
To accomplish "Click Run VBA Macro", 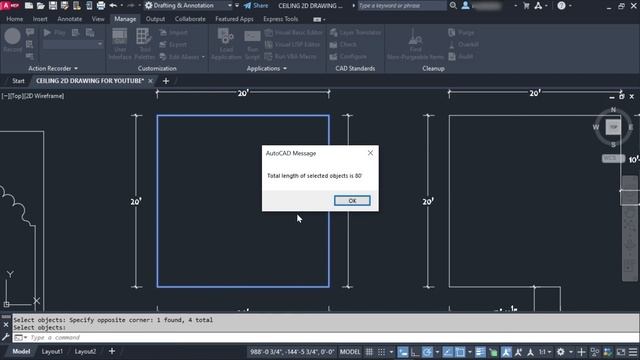I will tap(291, 57).
